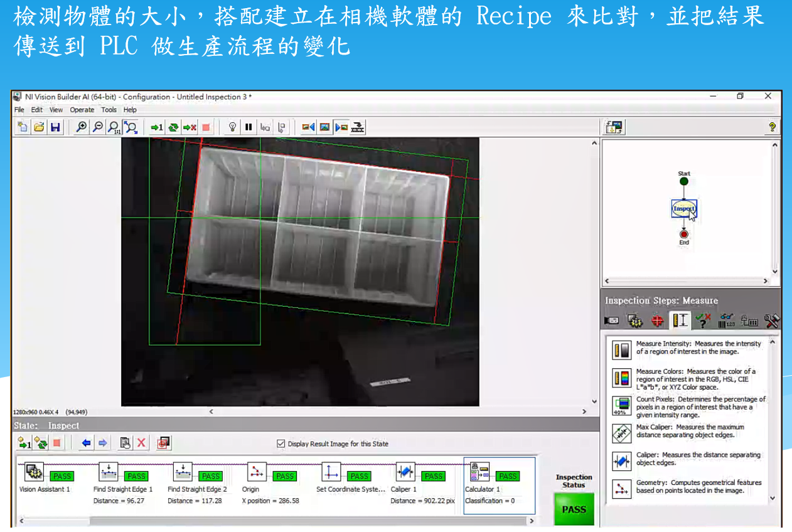Save the inspection with the floppy disk icon
Screen dimensions: 792x532
click(55, 127)
